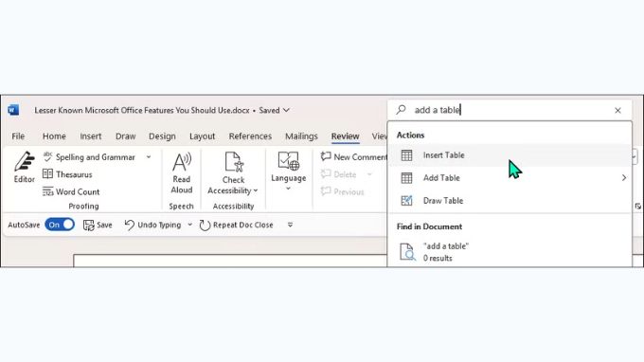
Task: Open the Delete comment dropdown arrow
Action: pos(369,174)
